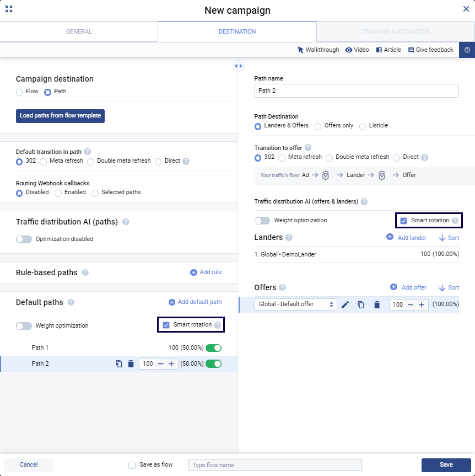Uncheck Smart rotation for default paths

166,325
